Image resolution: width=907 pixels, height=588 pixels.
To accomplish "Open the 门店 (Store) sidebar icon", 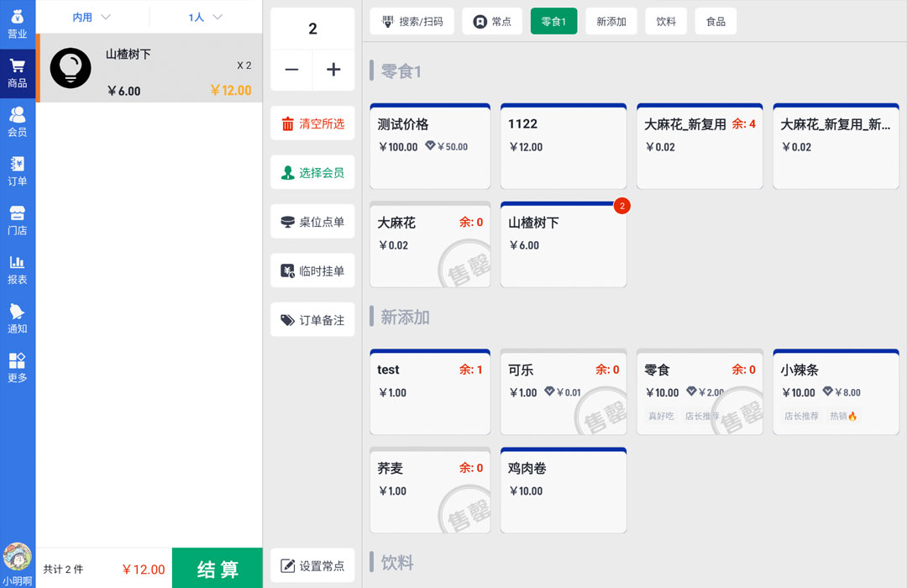I will point(18,220).
